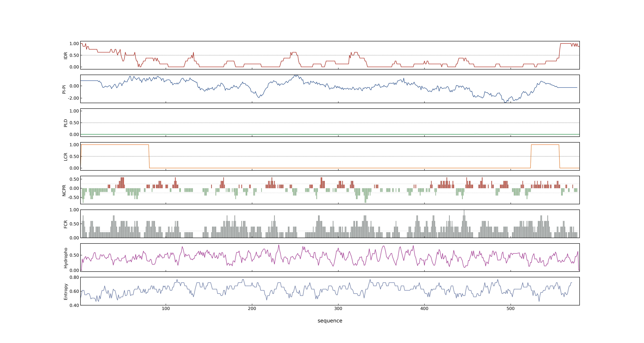Click the "IDR" y-axis label
The height and width of the screenshot is (343, 644).
[66, 55]
